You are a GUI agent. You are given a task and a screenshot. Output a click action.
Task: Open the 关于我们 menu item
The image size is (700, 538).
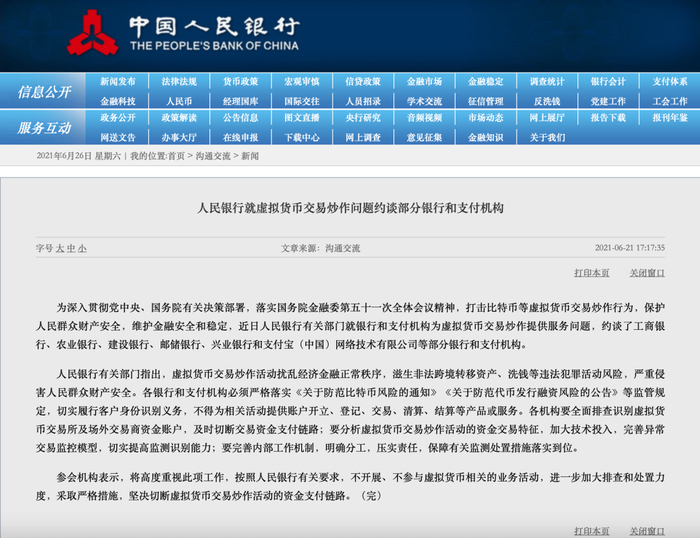[x=547, y=138]
